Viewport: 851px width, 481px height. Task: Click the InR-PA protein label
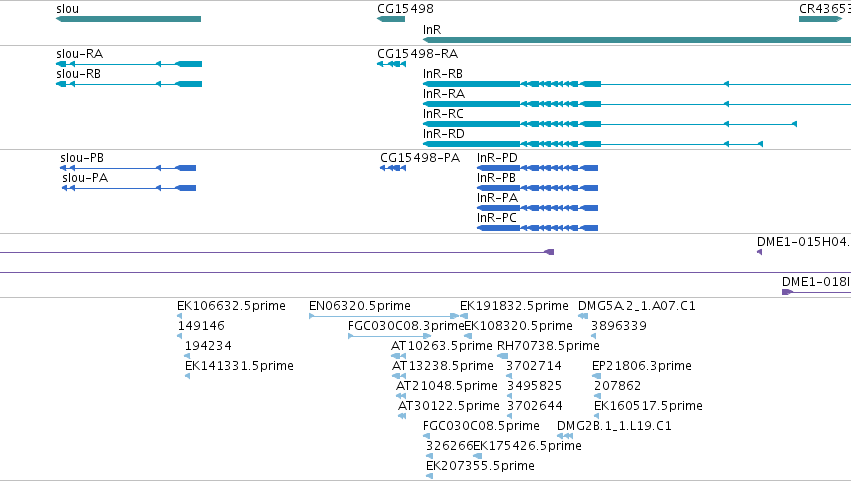coord(497,198)
